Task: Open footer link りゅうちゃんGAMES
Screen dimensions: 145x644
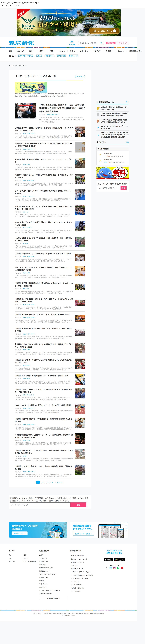Action: [30, 561]
